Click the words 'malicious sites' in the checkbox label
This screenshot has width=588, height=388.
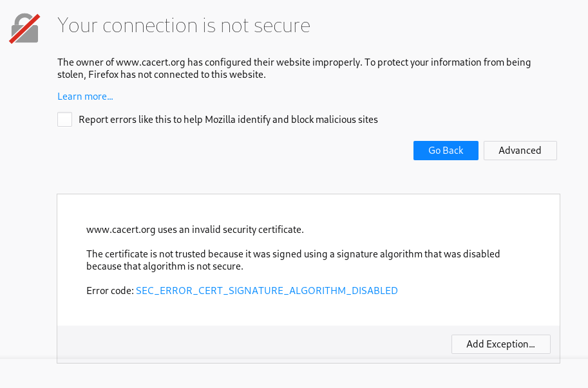pyautogui.click(x=346, y=120)
